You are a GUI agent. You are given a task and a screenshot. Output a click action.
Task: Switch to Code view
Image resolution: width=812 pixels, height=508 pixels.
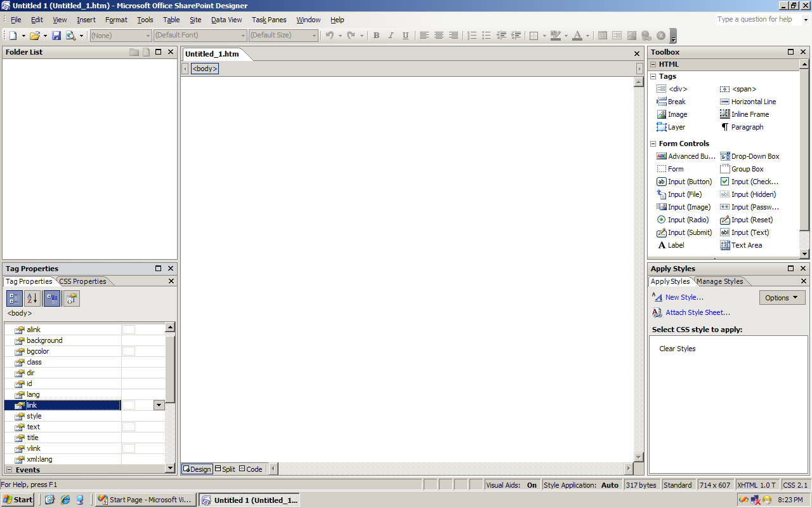251,469
